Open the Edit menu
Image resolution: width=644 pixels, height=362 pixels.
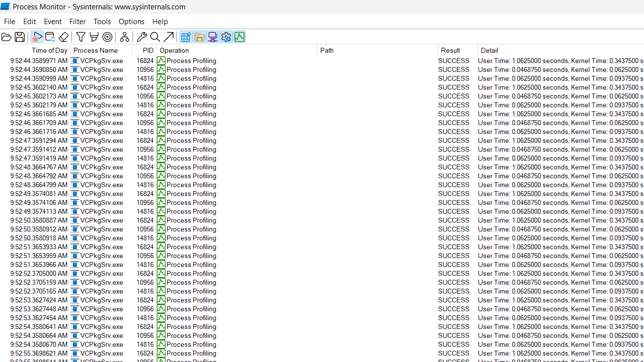pos(30,22)
